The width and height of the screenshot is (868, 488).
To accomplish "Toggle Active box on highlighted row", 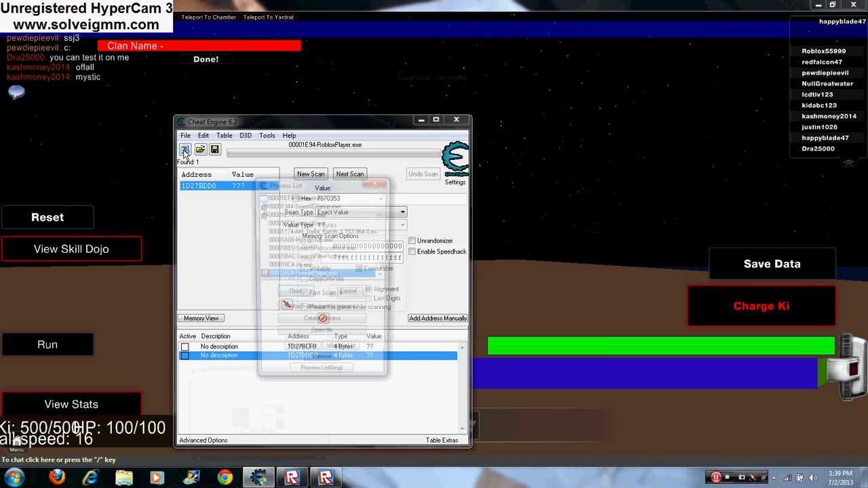I will (184, 355).
